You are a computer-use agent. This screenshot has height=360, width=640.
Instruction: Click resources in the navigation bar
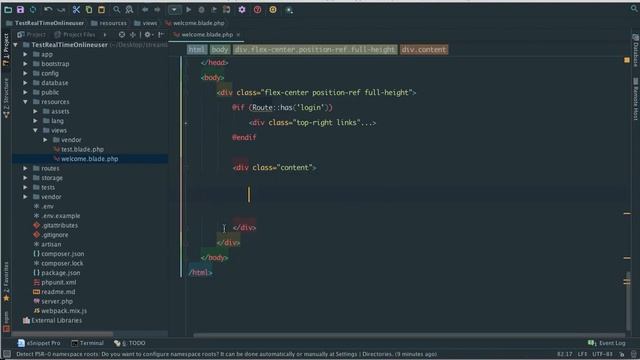tap(109, 23)
